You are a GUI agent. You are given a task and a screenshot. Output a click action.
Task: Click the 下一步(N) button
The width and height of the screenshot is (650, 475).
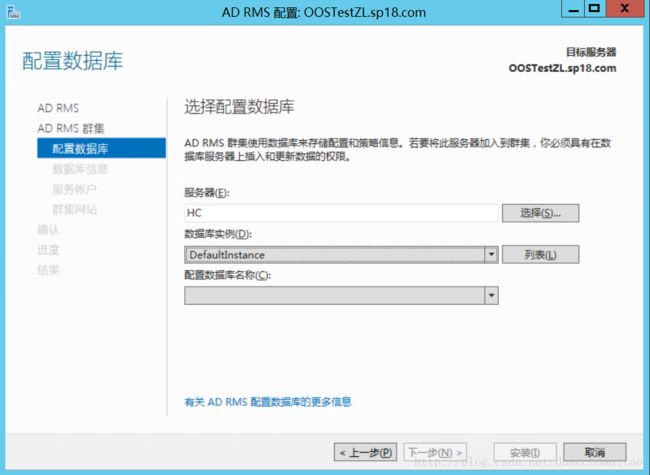point(435,452)
